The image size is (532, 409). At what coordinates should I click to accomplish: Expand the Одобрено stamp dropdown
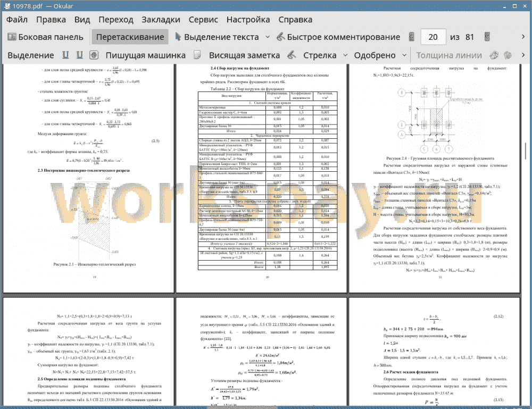click(404, 55)
